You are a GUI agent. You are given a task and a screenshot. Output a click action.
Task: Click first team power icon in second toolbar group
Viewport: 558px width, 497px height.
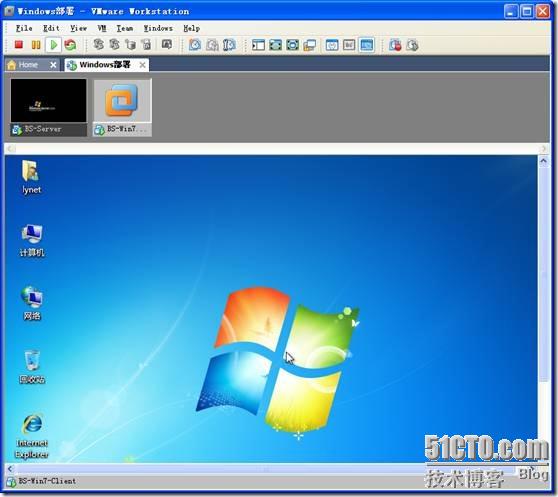(99, 45)
